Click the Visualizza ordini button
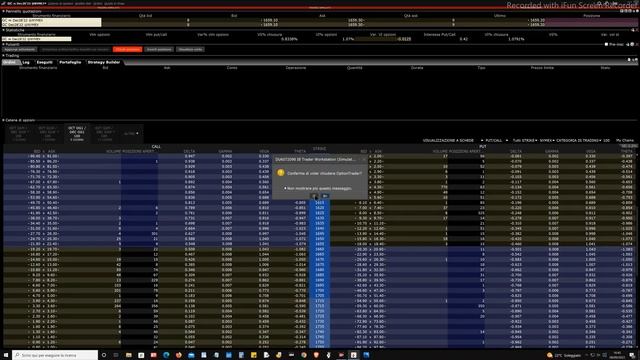The height and width of the screenshot is (360, 640). click(190, 49)
